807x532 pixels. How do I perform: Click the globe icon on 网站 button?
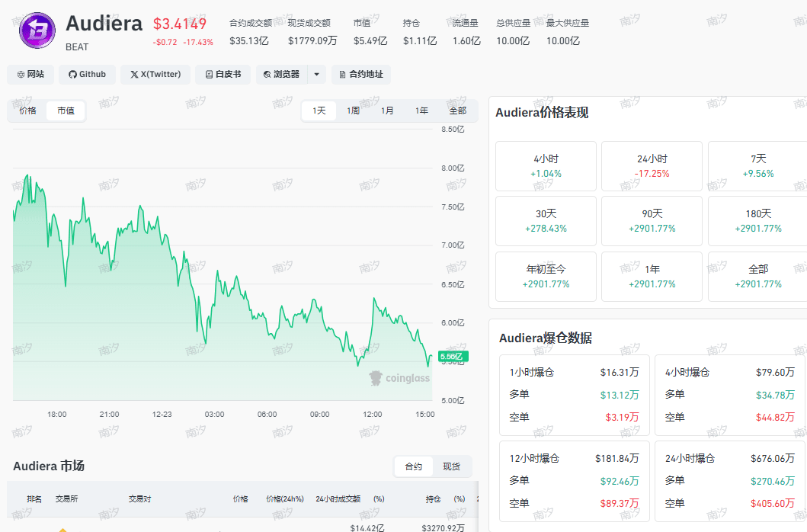(21, 75)
